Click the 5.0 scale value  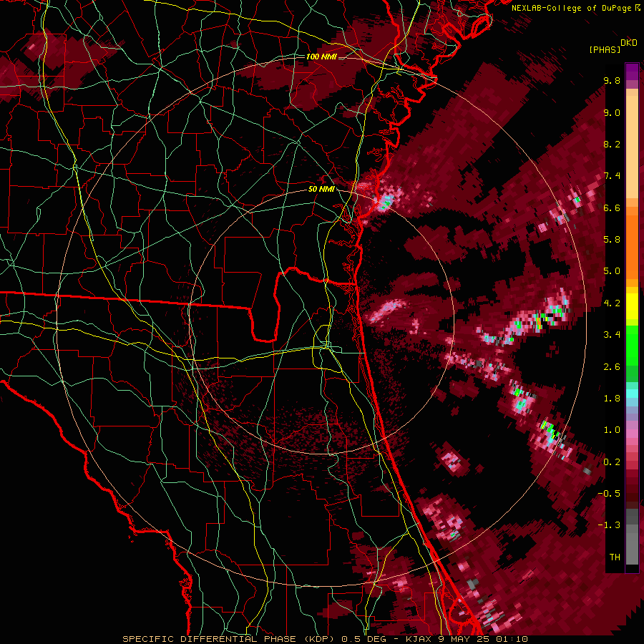click(x=612, y=271)
